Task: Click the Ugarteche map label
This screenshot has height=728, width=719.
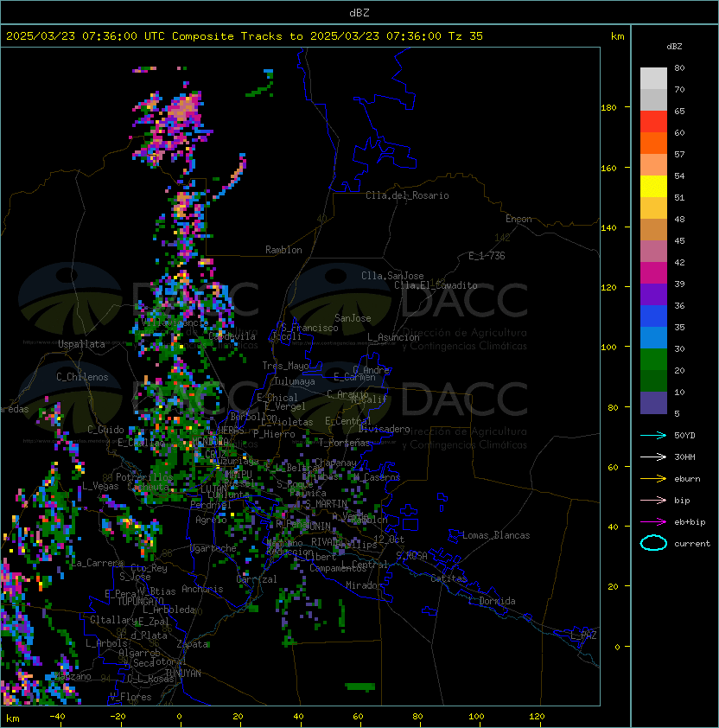Action: point(213,548)
